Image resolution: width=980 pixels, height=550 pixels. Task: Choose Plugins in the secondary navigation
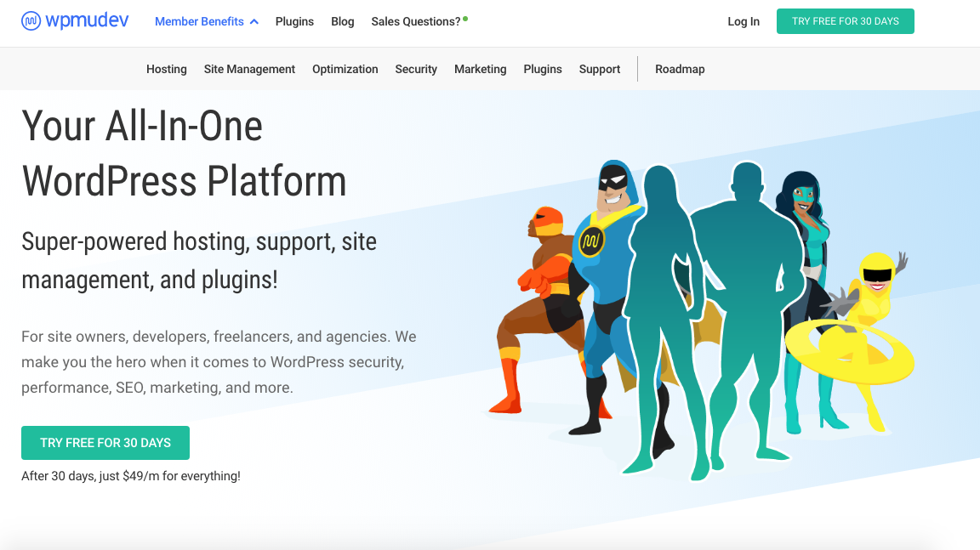(543, 69)
